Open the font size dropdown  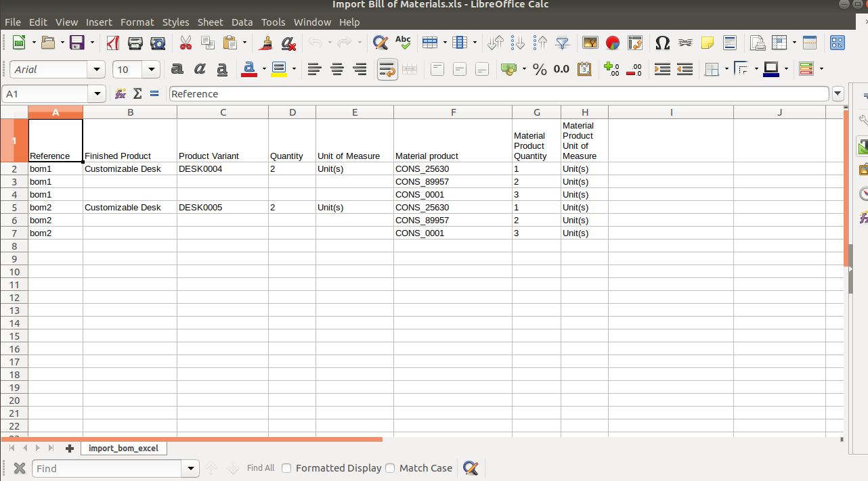tap(152, 69)
